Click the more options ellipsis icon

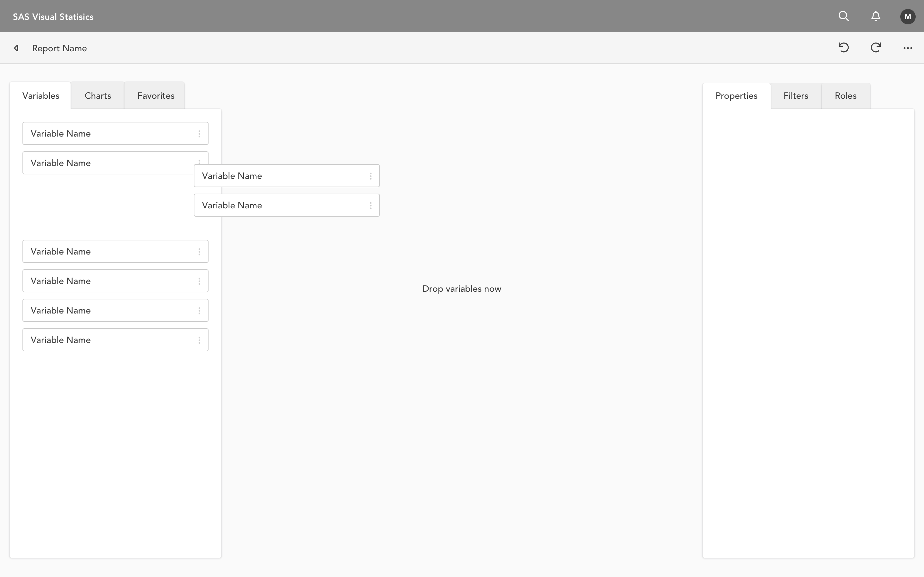point(908,48)
